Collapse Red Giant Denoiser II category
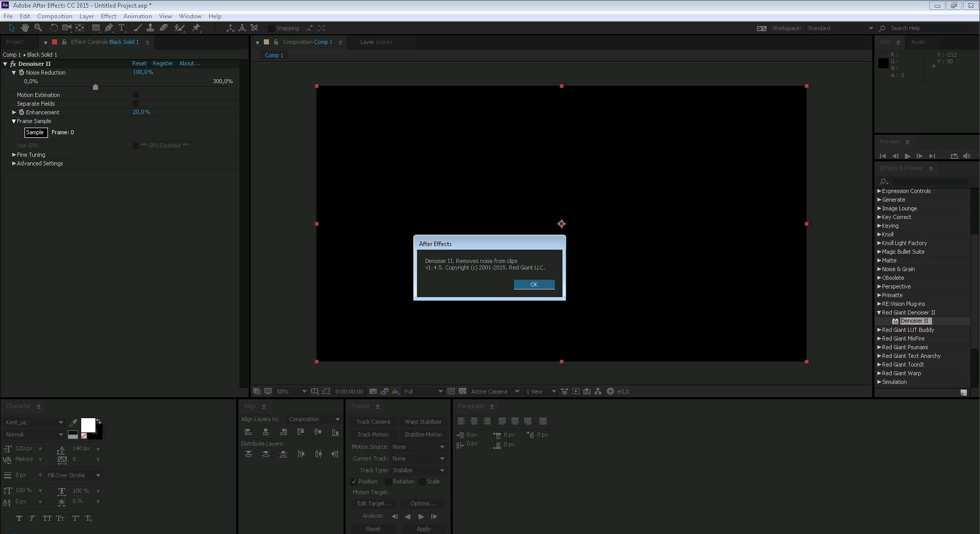Viewport: 980px width, 534px height. 879,312
